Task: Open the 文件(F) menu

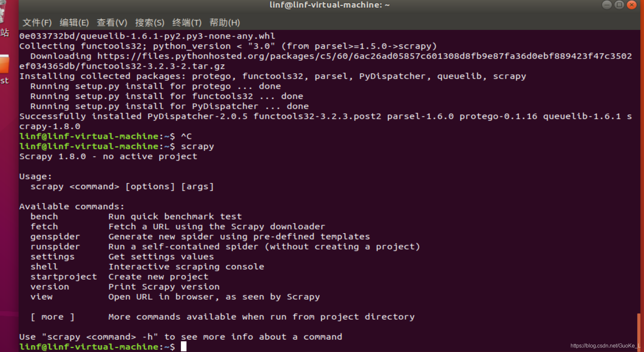Action: [x=37, y=22]
